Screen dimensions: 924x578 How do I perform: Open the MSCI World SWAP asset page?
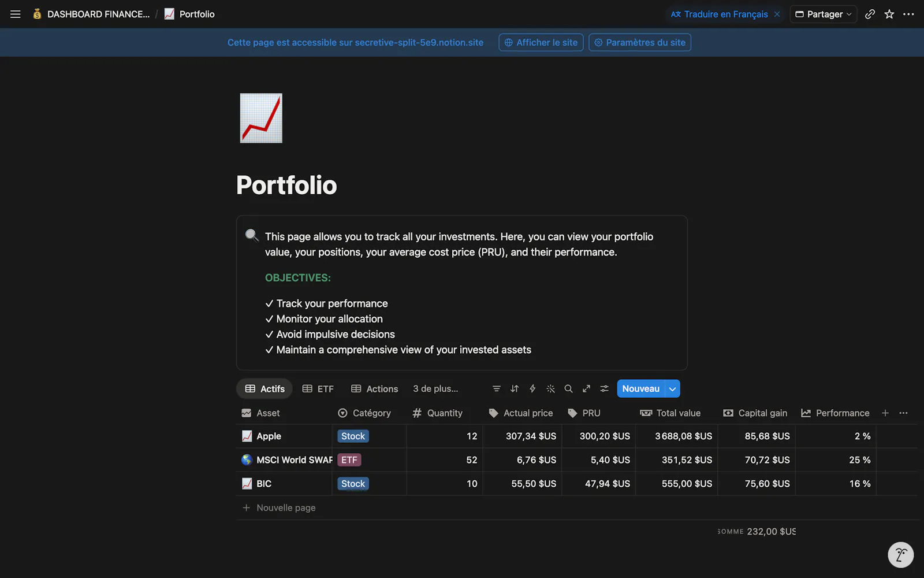[x=295, y=460]
